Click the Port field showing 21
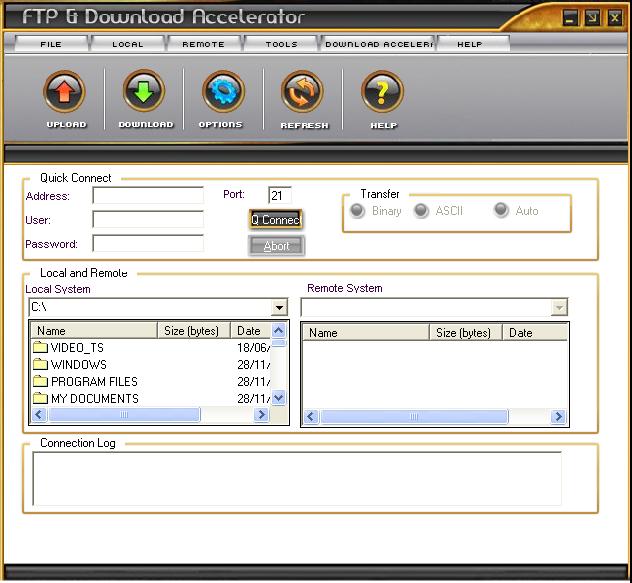Screen dimensions: 632x583 [x=280, y=196]
